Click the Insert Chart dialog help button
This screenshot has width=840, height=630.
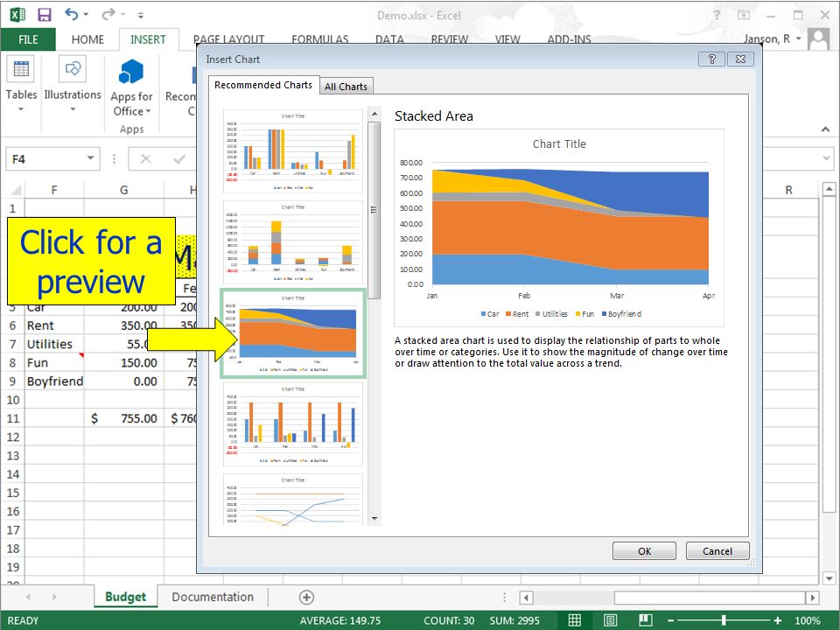[x=711, y=59]
